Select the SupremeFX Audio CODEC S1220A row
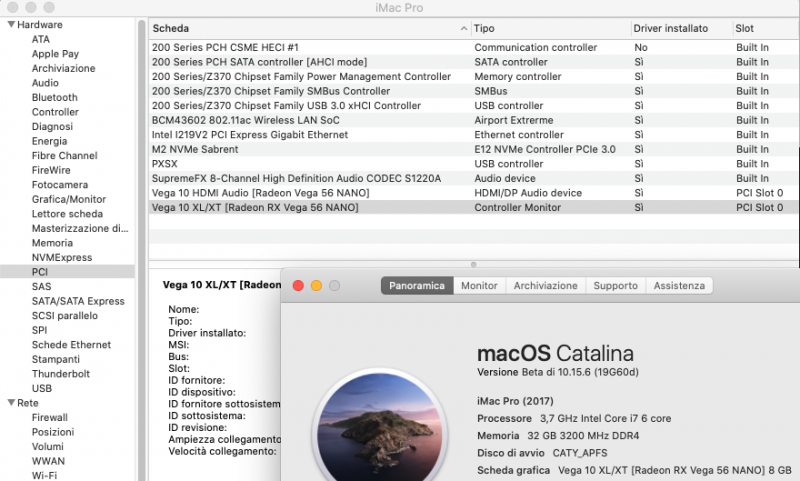The image size is (800, 481). tap(474, 178)
